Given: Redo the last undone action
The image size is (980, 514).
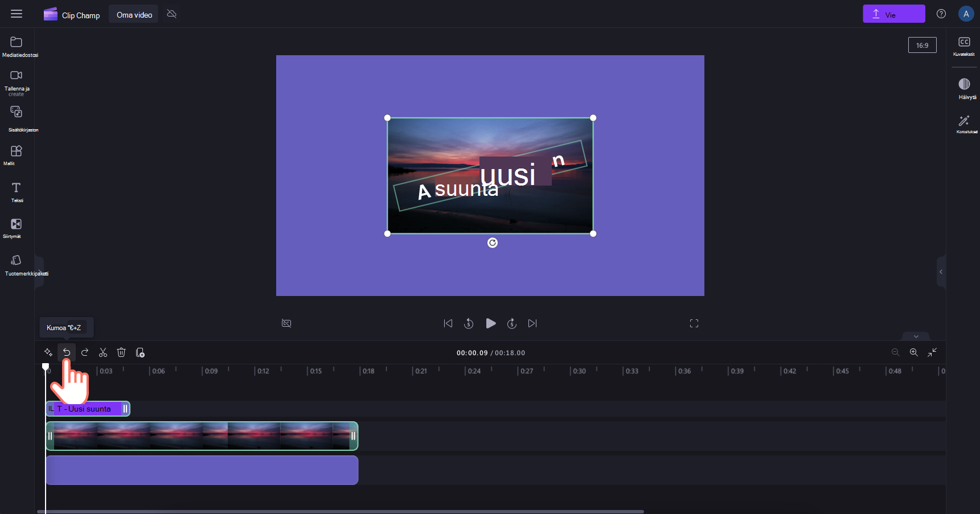Looking at the screenshot, I should pyautogui.click(x=85, y=352).
